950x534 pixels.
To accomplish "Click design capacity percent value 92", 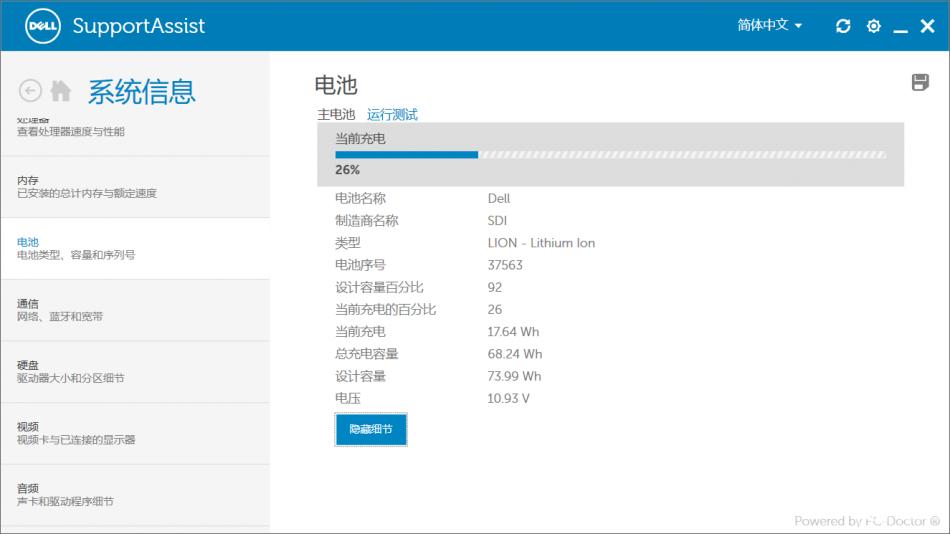I will [494, 287].
